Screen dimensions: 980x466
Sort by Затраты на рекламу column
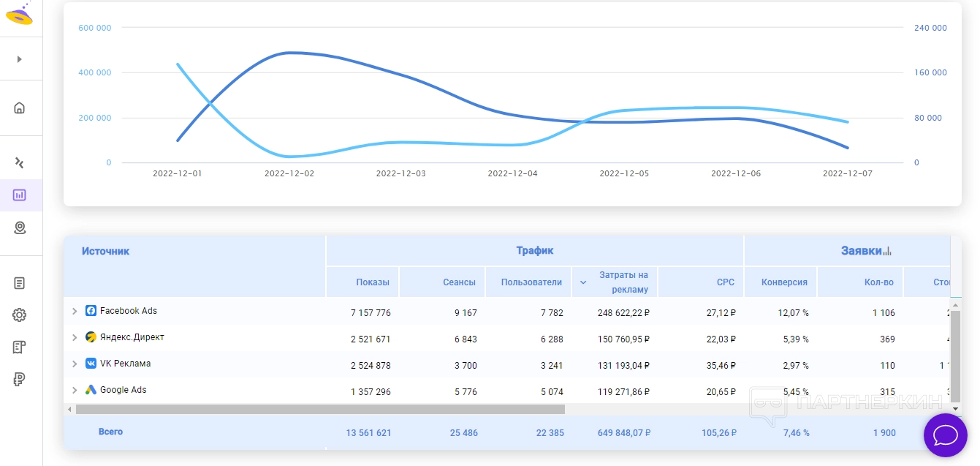pos(623,282)
